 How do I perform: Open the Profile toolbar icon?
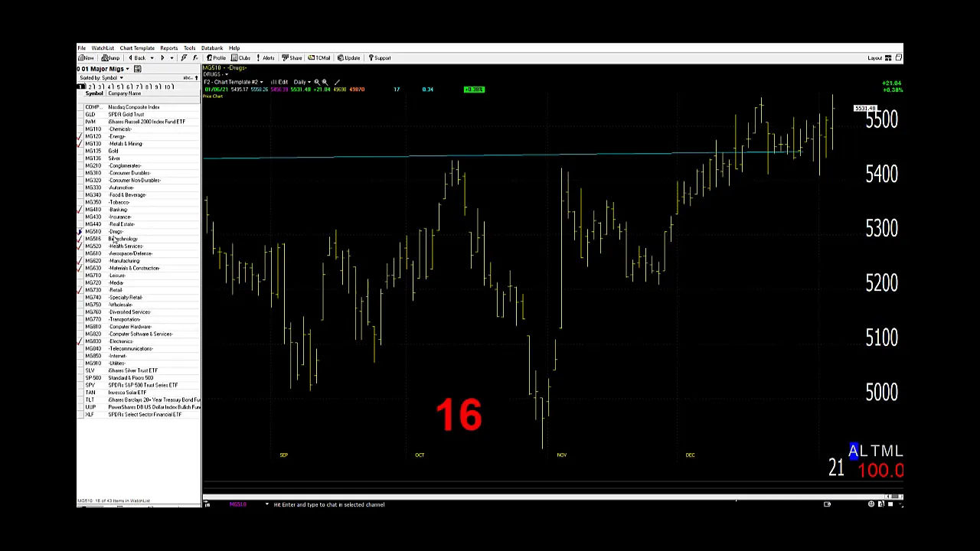coord(217,58)
